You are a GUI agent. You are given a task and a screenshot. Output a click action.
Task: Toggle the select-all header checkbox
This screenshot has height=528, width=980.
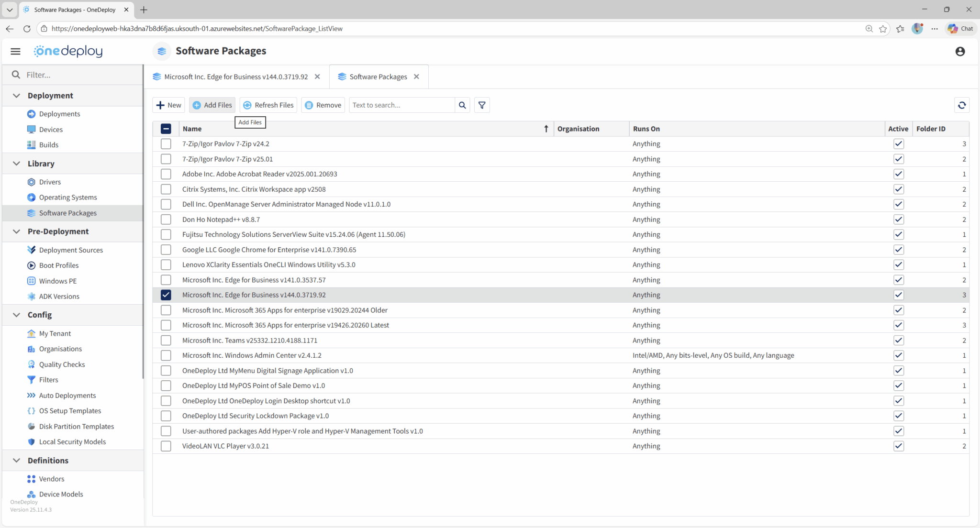point(166,129)
